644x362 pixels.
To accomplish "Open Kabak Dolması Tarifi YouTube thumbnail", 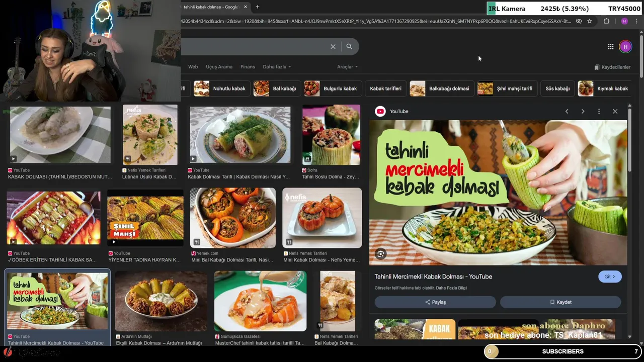I will (x=240, y=135).
